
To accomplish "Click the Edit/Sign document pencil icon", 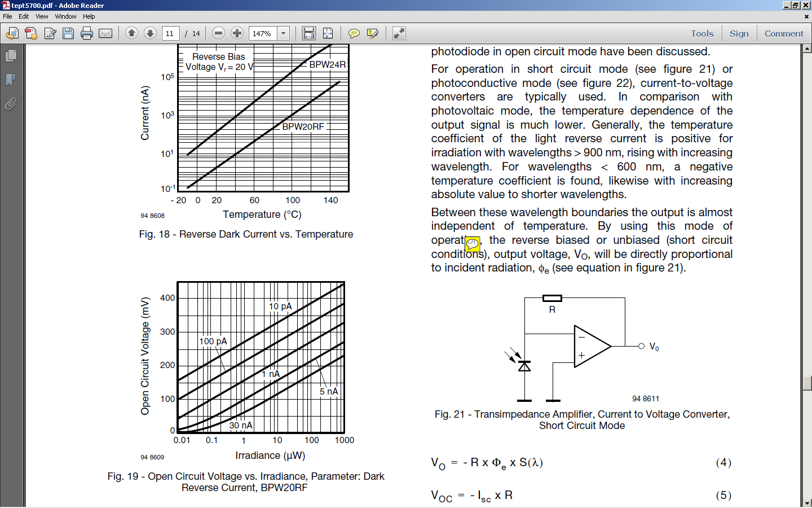I will tap(50, 33).
